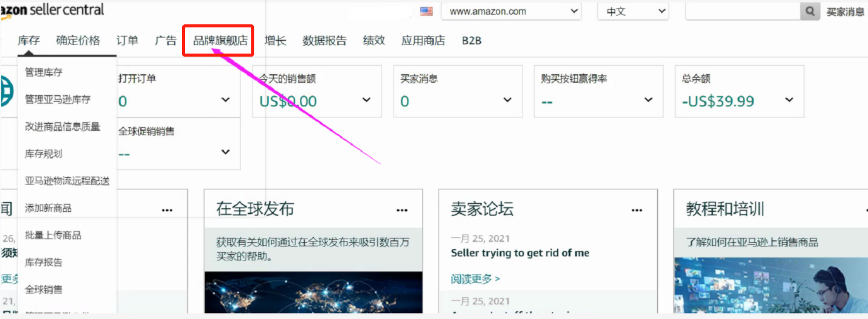Open more options on 在全球发布 card
This screenshot has width=868, height=319.
[402, 210]
